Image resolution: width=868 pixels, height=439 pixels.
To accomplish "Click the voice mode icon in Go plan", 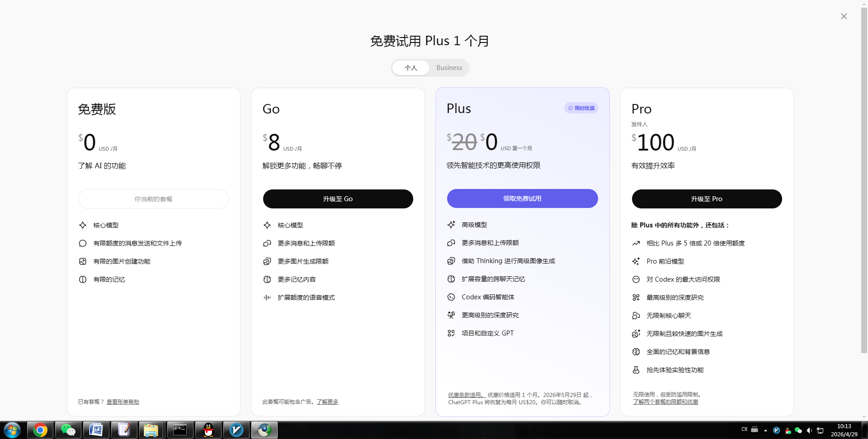I will [267, 297].
